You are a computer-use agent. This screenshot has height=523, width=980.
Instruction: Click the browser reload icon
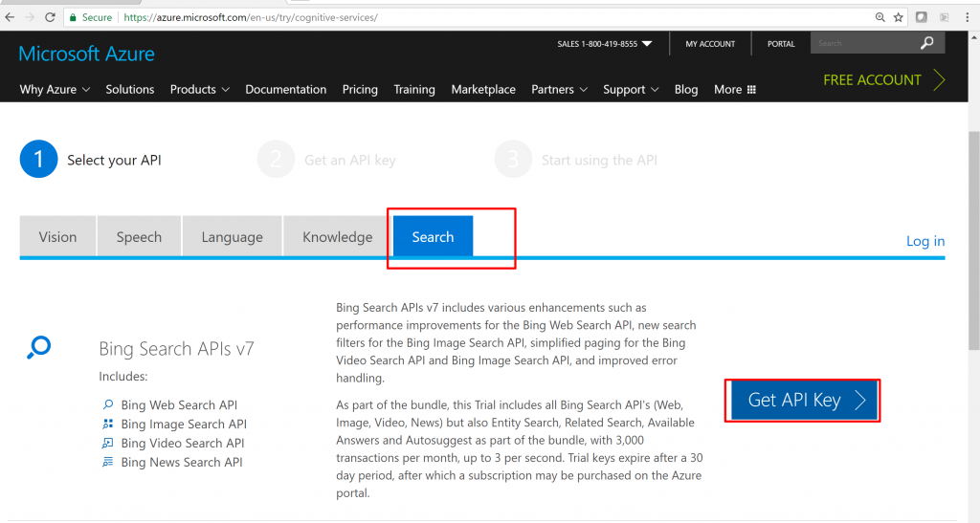(49, 17)
